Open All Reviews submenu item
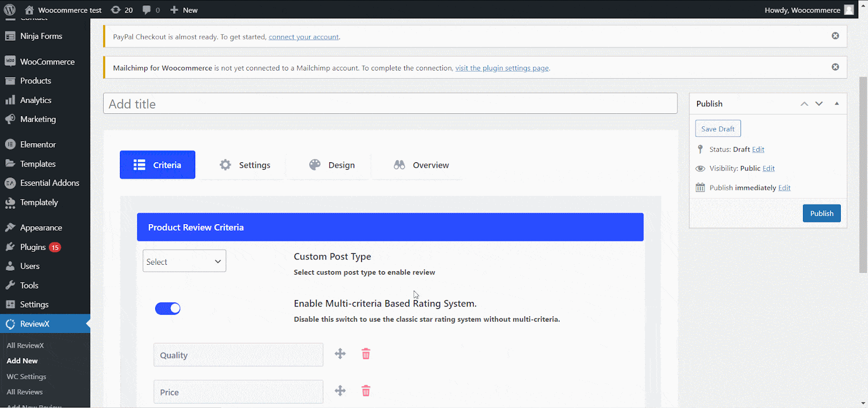This screenshot has height=408, width=868. pos(24,392)
